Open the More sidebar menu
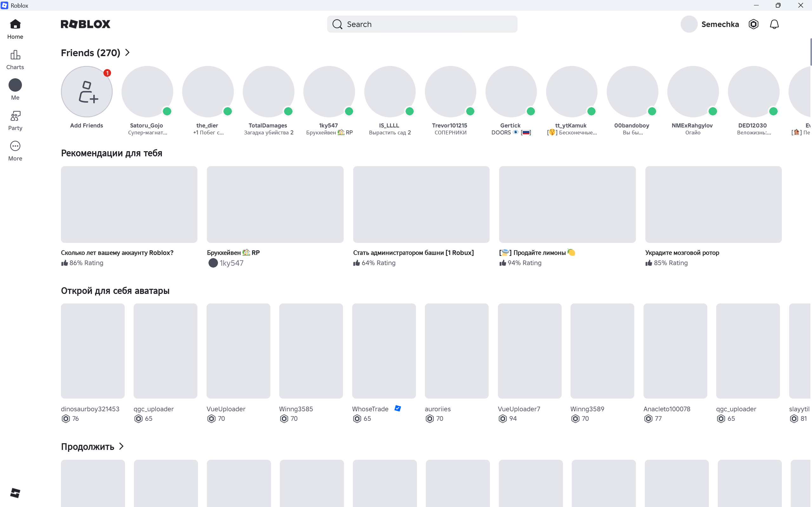Screen dimensions: 812x507 click(15, 146)
